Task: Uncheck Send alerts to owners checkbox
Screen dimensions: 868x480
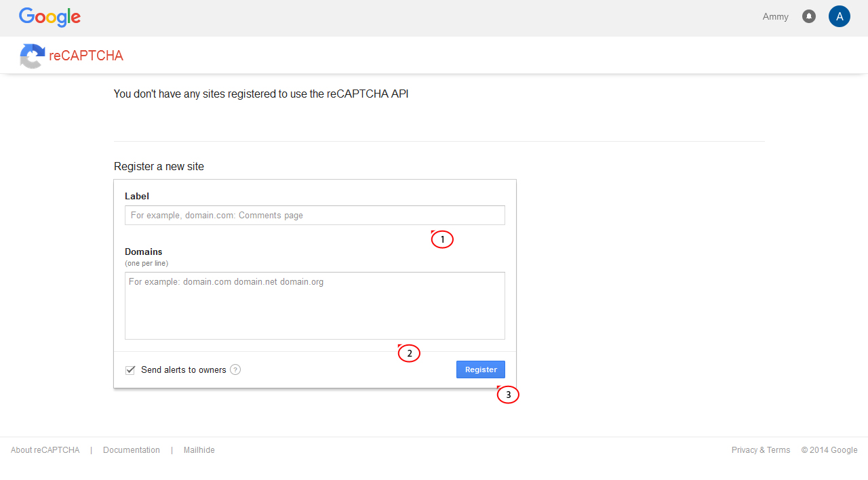Action: (130, 370)
